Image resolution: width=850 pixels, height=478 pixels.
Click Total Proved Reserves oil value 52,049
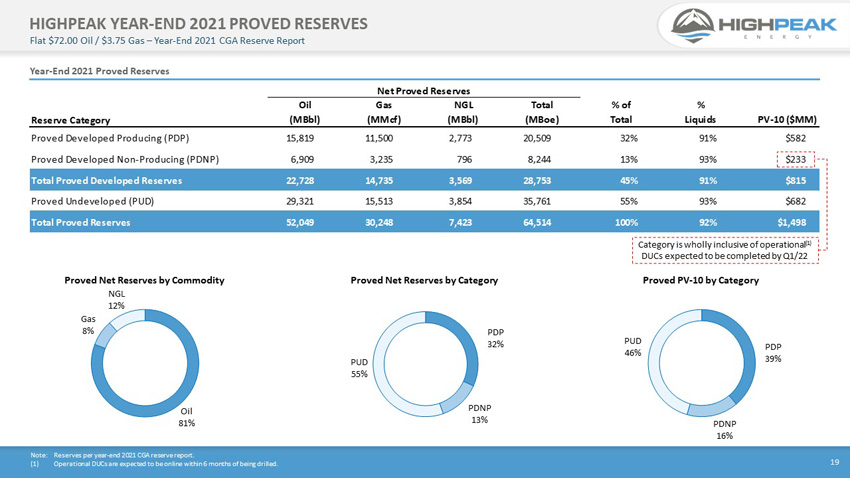point(300,222)
